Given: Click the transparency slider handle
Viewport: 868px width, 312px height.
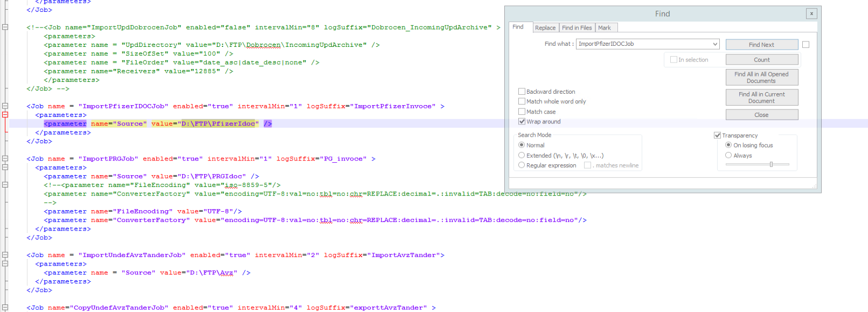Looking at the screenshot, I should (771, 164).
